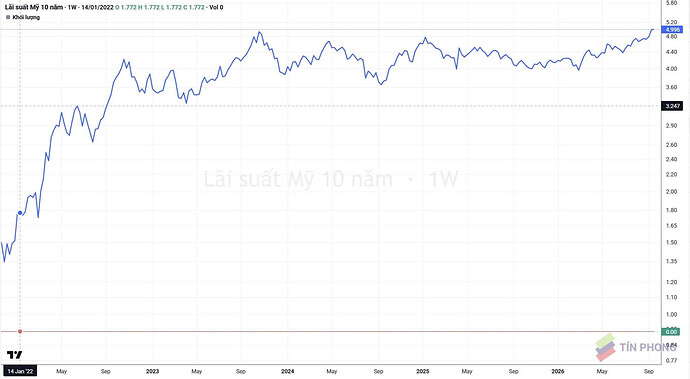The image size is (690, 379).
Task: Click the 2.40 price scale value
Action: tap(672, 159)
